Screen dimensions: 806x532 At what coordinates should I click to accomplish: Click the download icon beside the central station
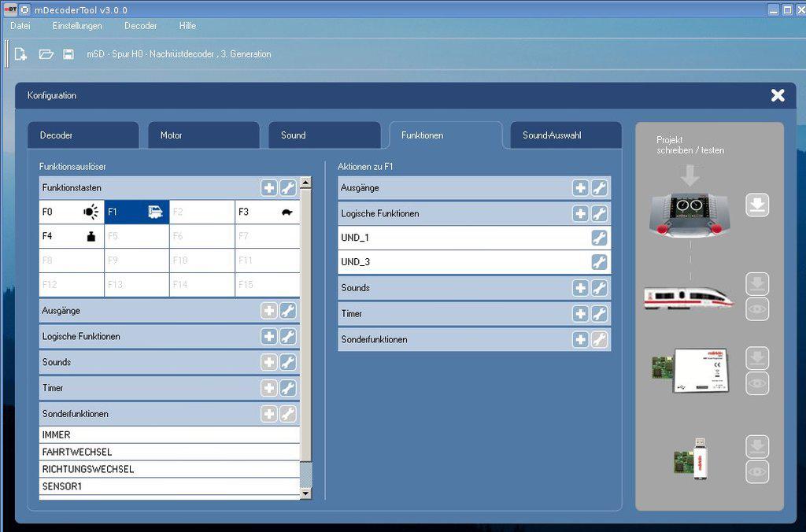tap(757, 206)
